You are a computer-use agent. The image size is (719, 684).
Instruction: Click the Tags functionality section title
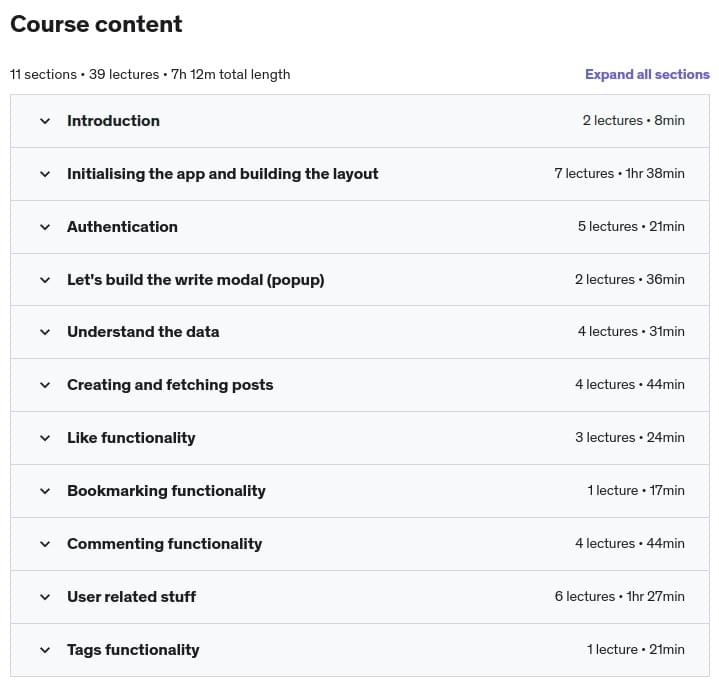coord(133,650)
